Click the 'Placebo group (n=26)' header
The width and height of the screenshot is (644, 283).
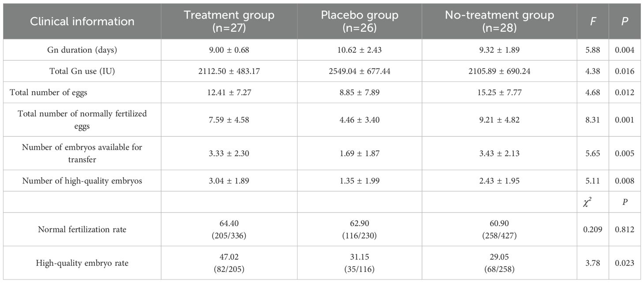359,21
